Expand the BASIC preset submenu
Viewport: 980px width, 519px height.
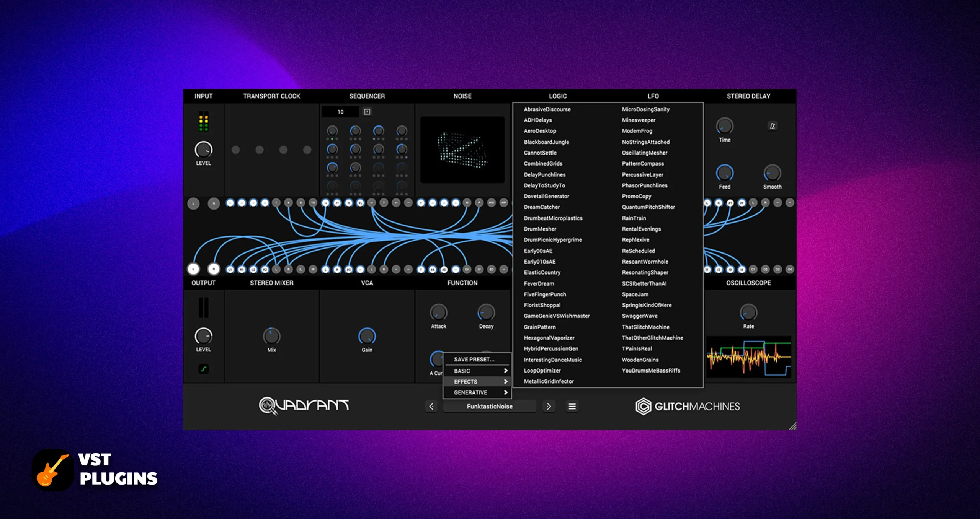pos(477,371)
